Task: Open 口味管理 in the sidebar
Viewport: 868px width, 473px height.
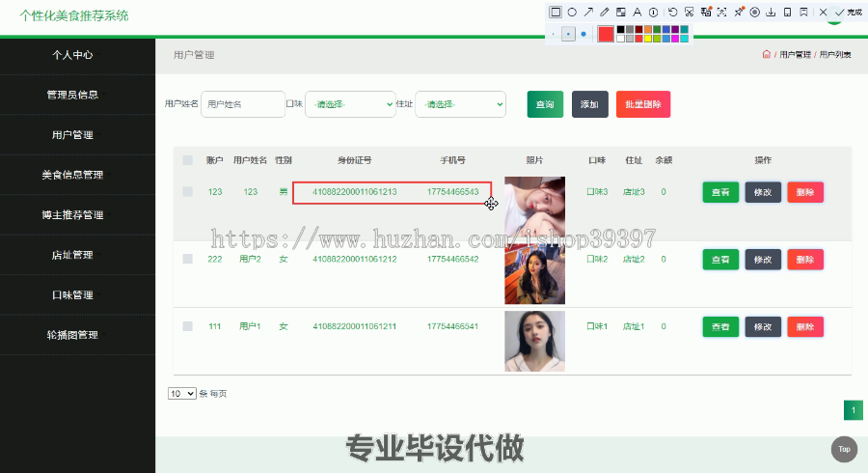Action: (x=72, y=294)
